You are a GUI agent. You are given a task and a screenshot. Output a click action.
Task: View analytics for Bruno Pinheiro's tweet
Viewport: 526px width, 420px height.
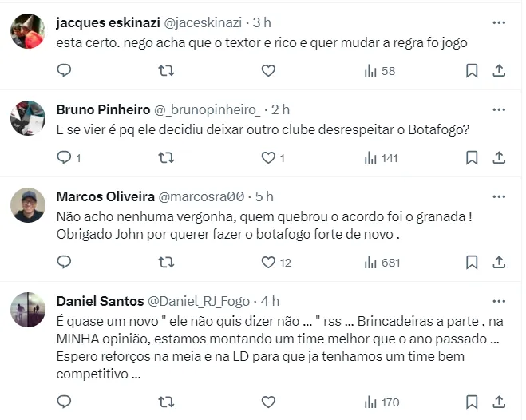point(380,158)
